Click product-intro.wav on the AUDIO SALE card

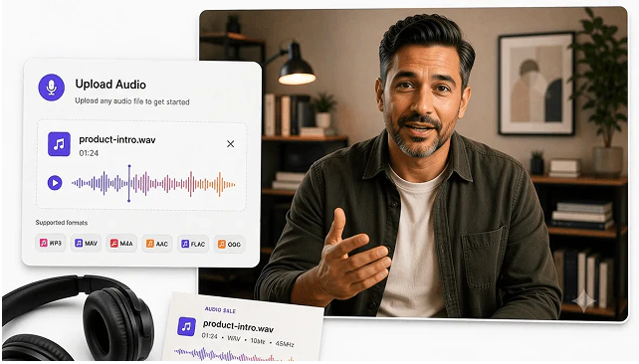tap(239, 326)
